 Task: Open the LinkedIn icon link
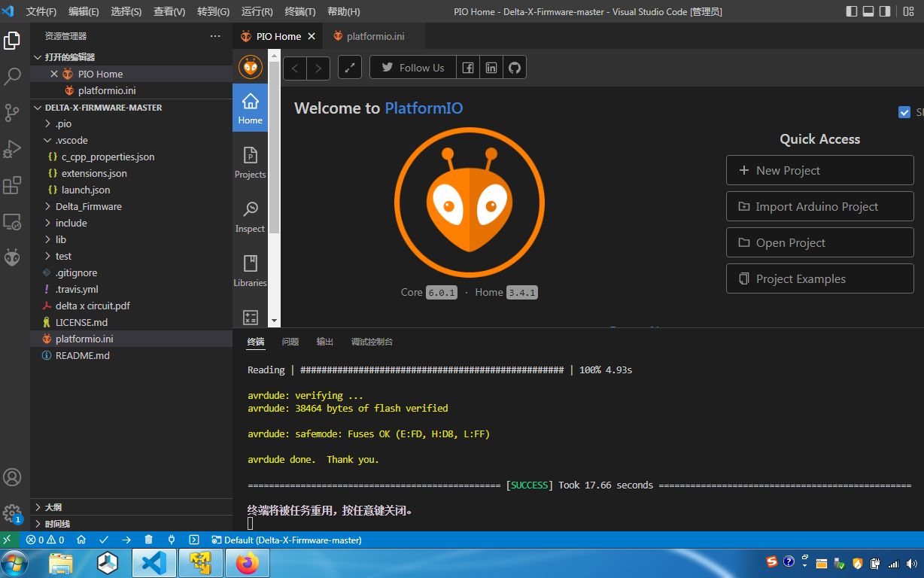point(491,68)
